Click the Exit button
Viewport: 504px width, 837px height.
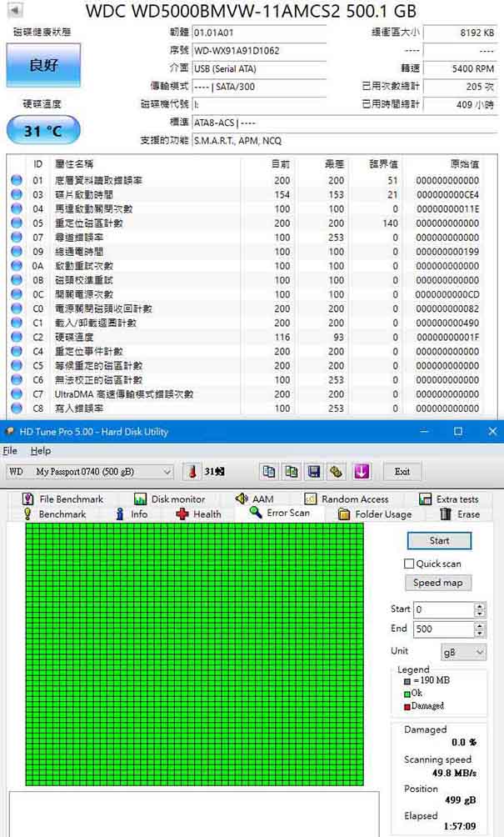point(402,471)
